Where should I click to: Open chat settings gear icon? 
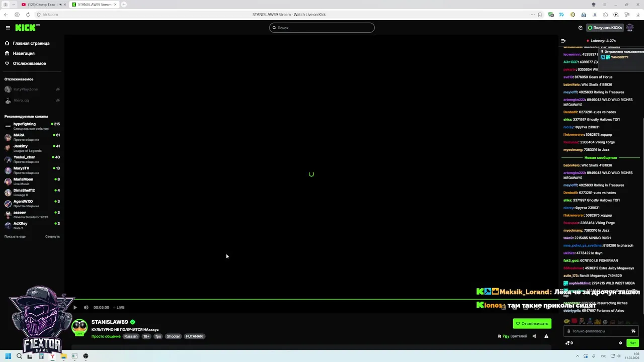pos(620,343)
